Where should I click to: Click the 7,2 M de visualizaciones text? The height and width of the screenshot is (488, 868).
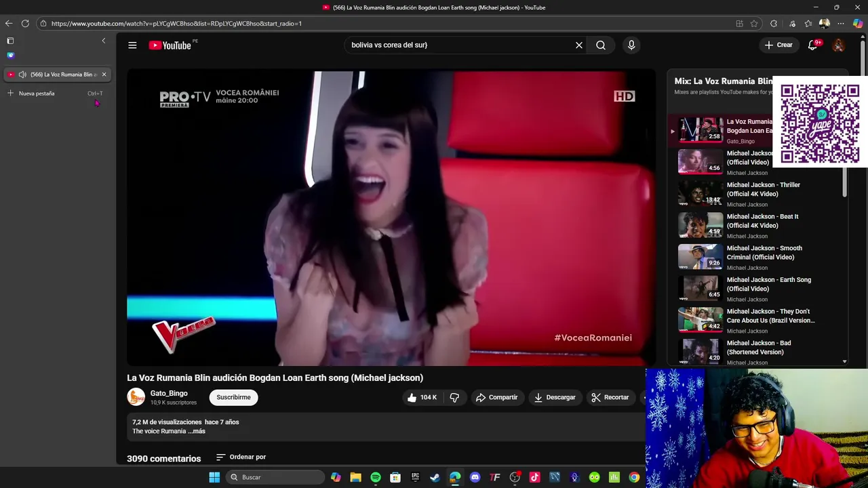point(167,422)
